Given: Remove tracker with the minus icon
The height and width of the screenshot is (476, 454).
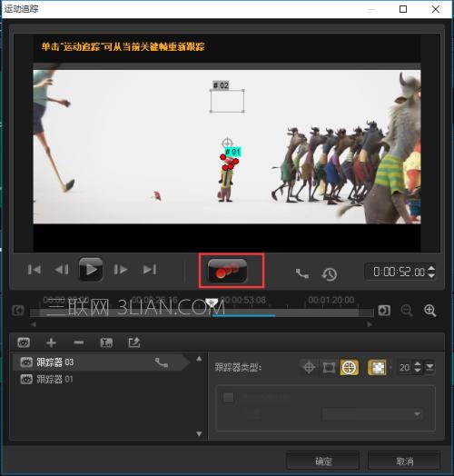Looking at the screenshot, I should 79,342.
